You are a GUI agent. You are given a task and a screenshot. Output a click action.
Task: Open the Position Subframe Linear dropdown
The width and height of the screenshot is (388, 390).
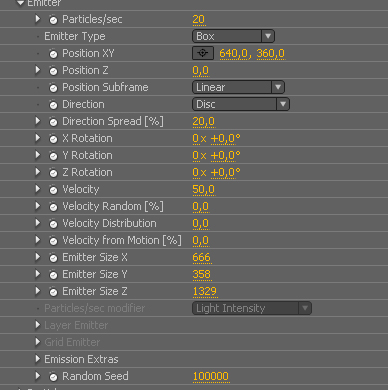(238, 87)
